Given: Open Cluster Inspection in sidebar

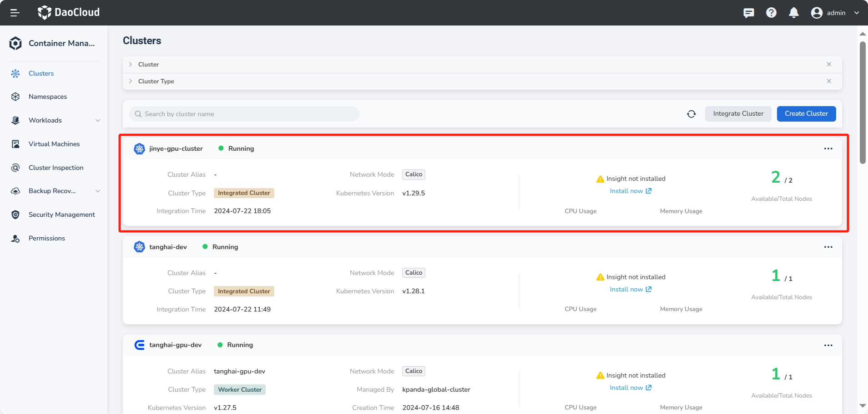Looking at the screenshot, I should (56, 168).
